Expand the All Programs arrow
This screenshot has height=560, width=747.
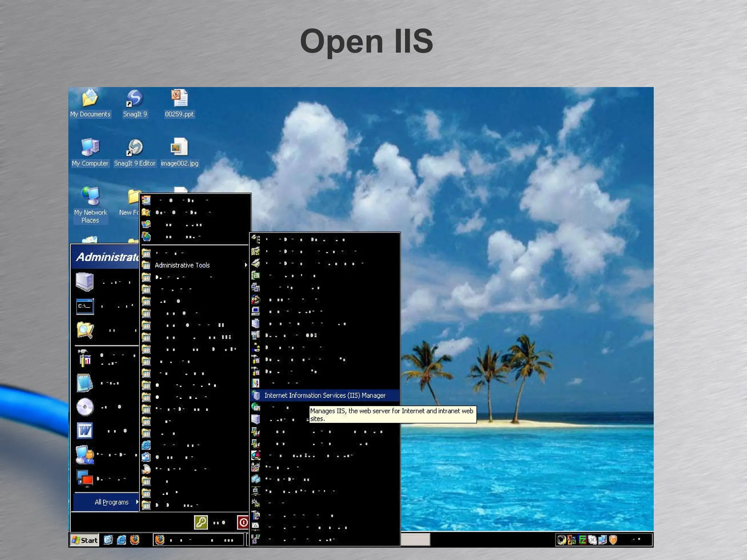point(137,502)
